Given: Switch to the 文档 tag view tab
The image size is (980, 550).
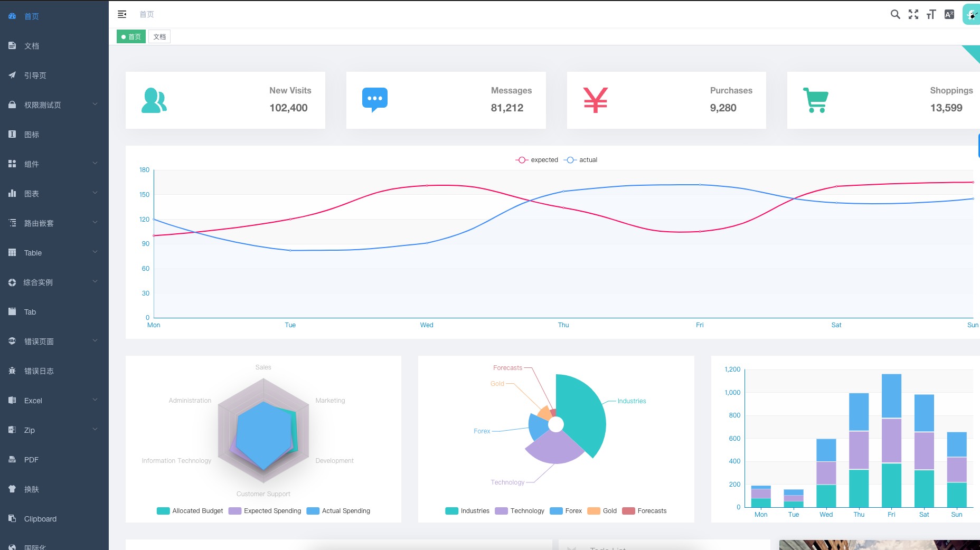Looking at the screenshot, I should [x=159, y=36].
